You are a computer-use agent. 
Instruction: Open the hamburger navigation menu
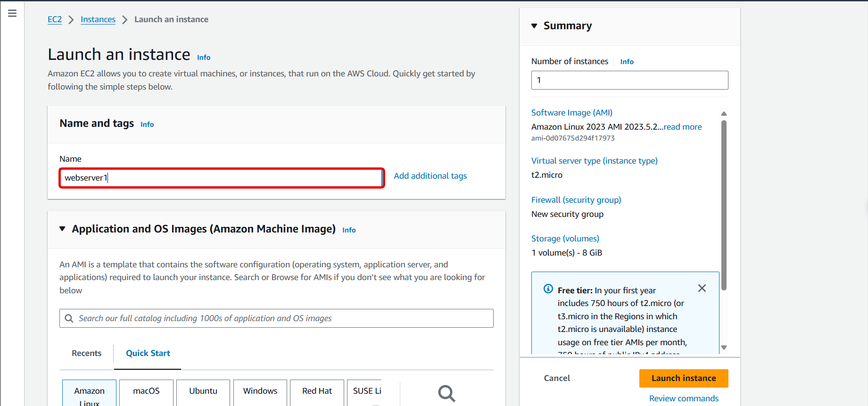coord(12,13)
